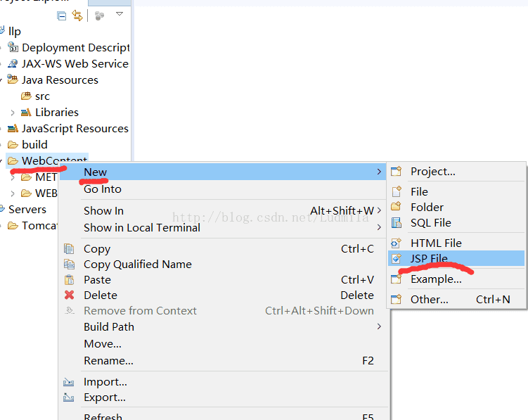Choose Copy from context menu
Viewport: 528px width, 420px height.
coord(223,249)
